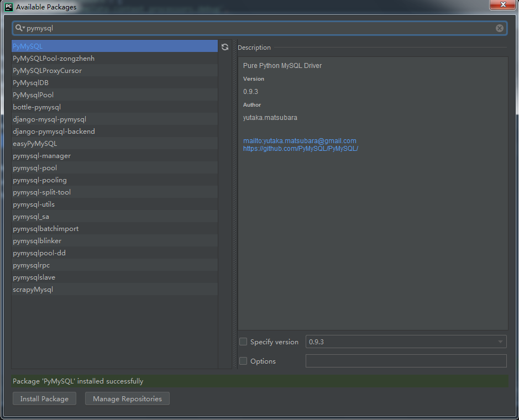Click the Install Package button
Viewport: 519px width, 420px height.
pos(44,398)
